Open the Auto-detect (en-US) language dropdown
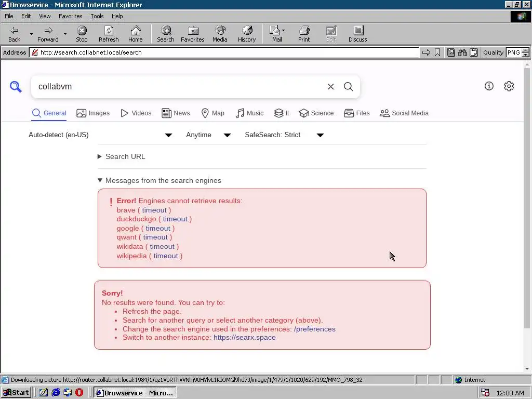Screen dimensions: 532x399 pyautogui.click(x=100, y=135)
